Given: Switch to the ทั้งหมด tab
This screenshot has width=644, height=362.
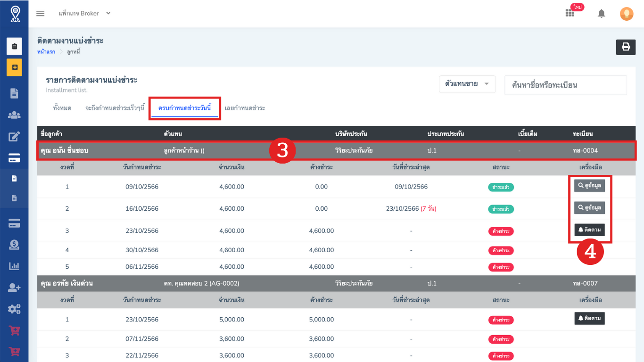Looking at the screenshot, I should click(x=62, y=108).
